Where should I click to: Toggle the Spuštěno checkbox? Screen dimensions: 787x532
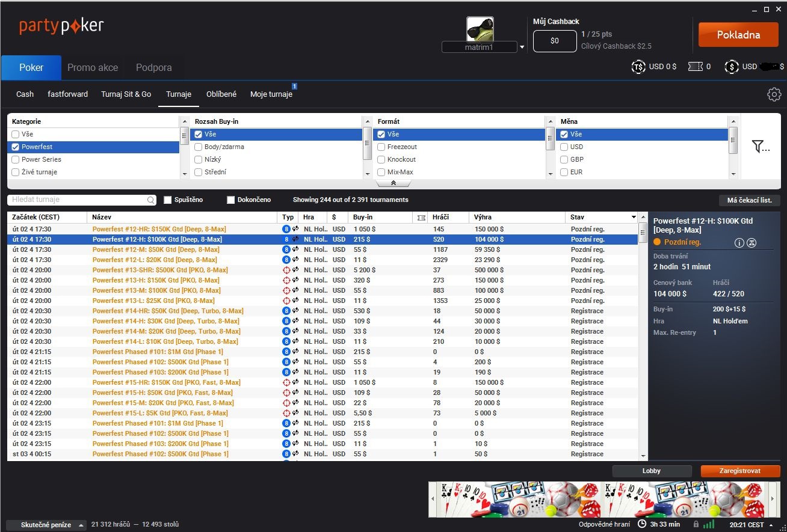pyautogui.click(x=168, y=200)
